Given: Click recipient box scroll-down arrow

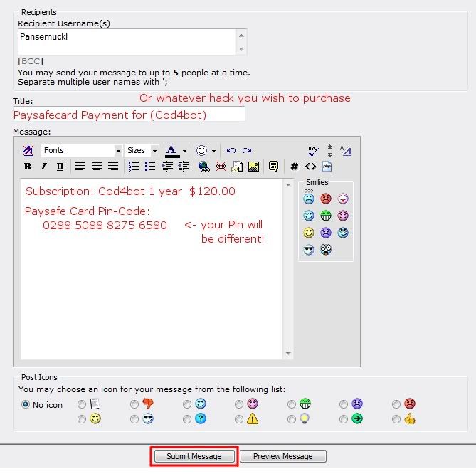Looking at the screenshot, I should (241, 48).
